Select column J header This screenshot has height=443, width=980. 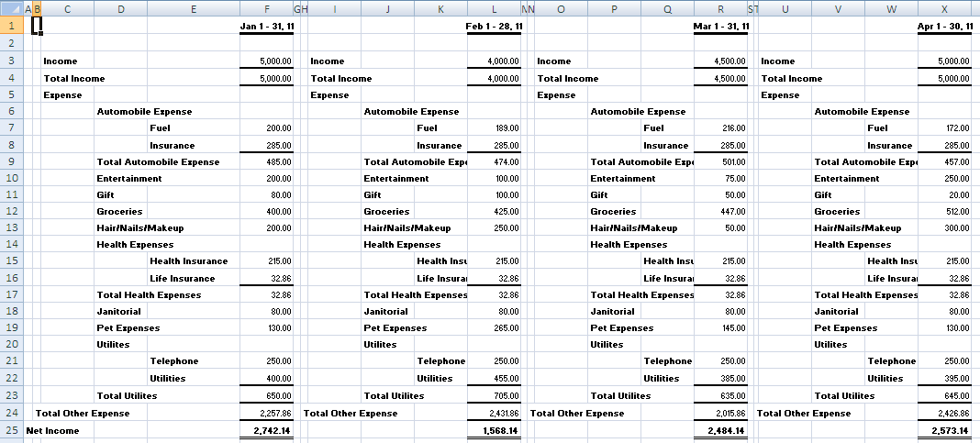[x=387, y=8]
